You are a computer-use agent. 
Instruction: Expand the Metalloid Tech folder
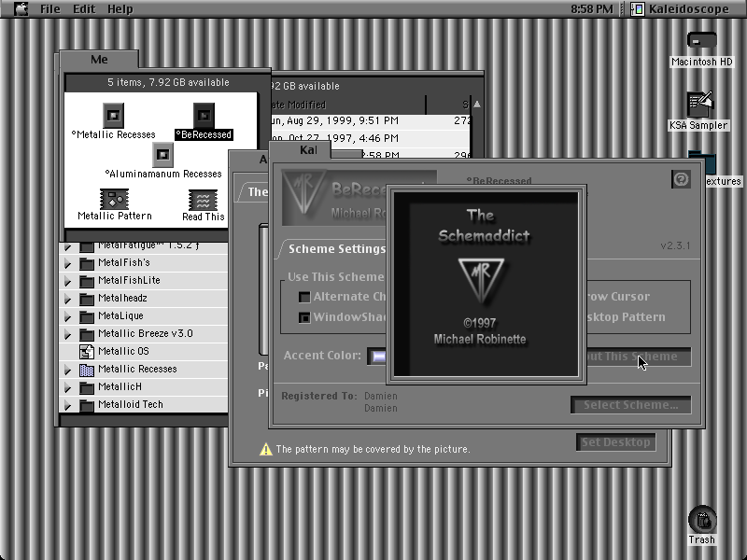[x=67, y=405]
